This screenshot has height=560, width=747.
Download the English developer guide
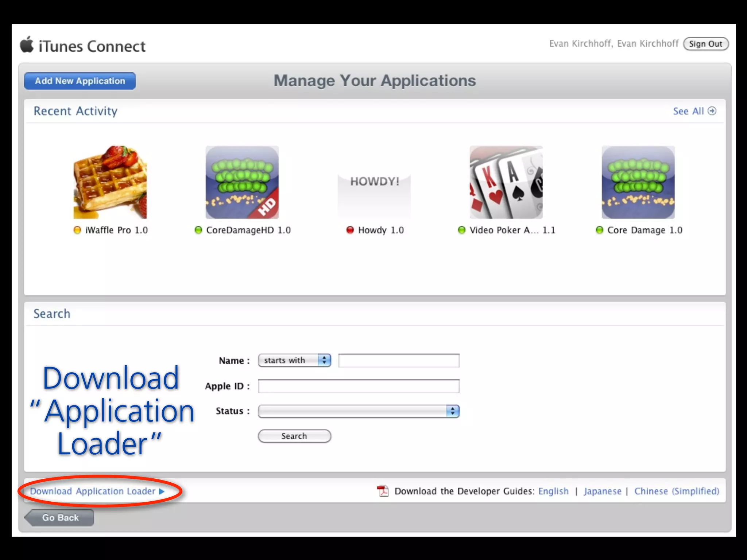click(x=553, y=491)
